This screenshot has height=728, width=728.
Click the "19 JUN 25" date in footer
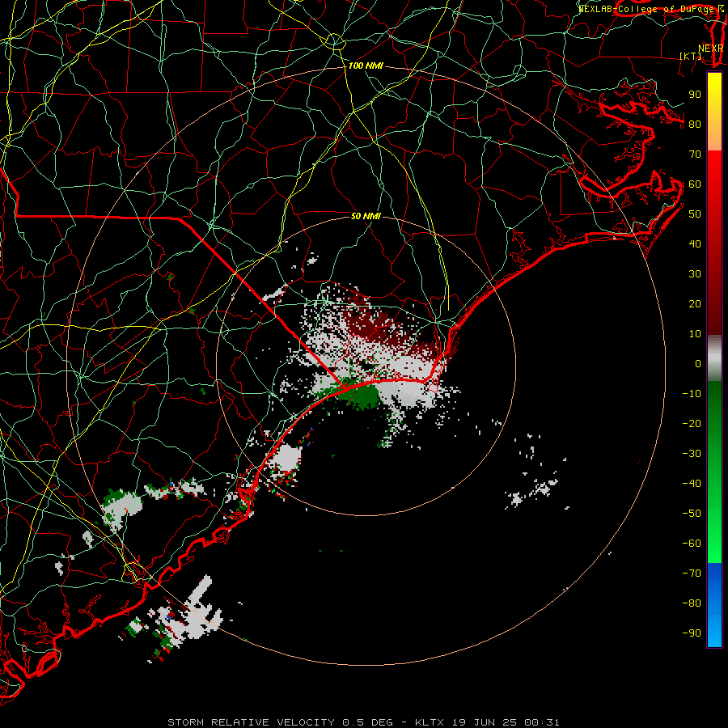pyautogui.click(x=484, y=722)
